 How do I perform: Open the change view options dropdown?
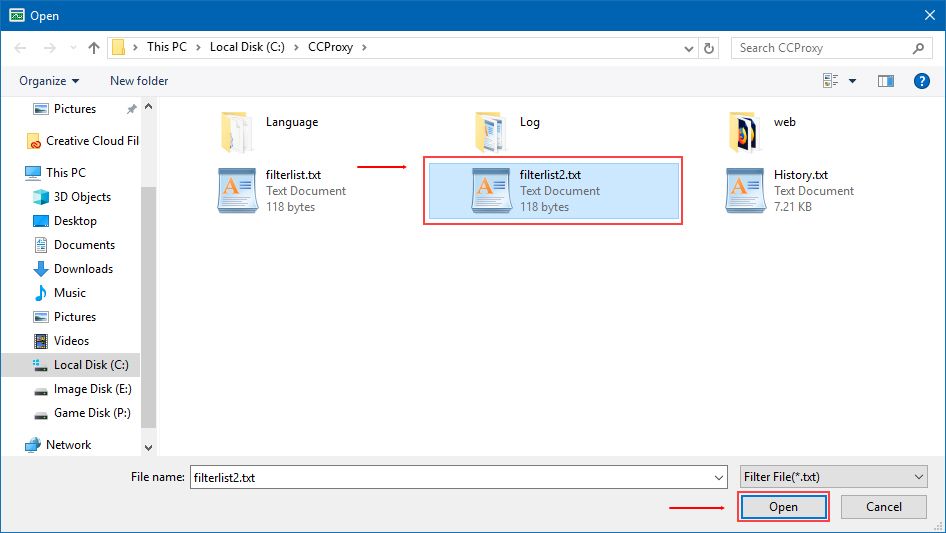tap(853, 81)
